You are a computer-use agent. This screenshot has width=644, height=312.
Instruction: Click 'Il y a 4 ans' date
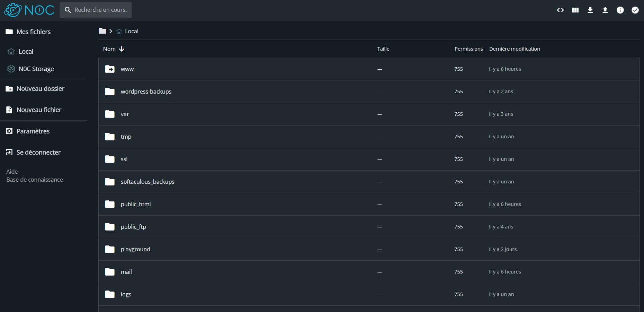[501, 227]
